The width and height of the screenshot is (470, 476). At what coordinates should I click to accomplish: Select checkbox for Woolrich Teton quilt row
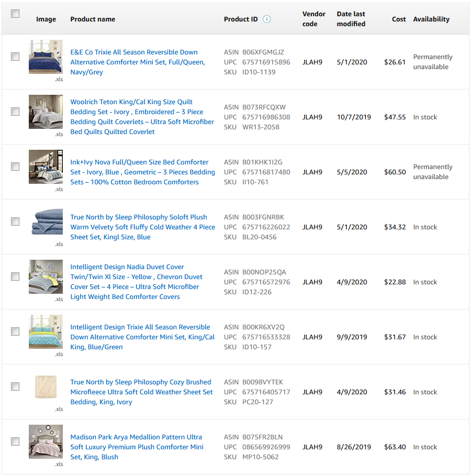click(x=15, y=112)
